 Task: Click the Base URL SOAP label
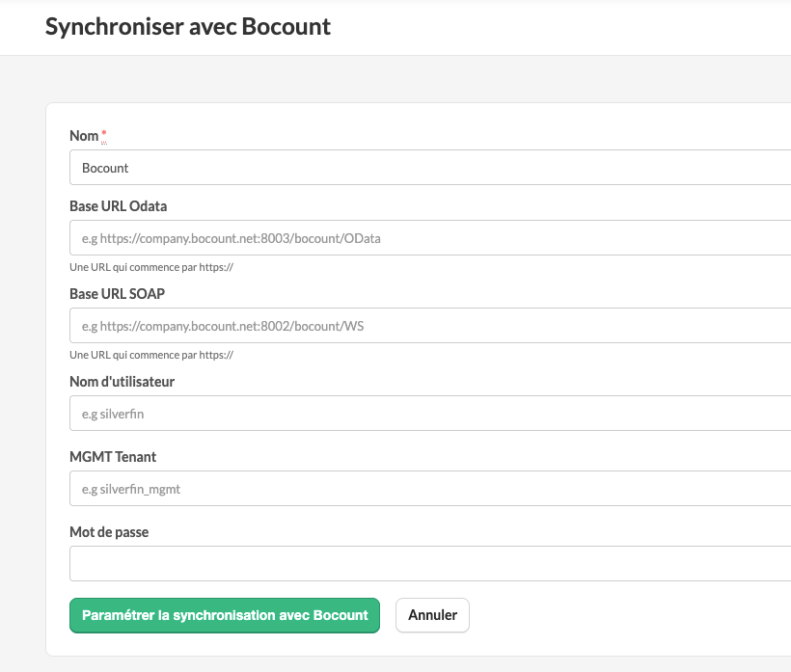pos(117,294)
